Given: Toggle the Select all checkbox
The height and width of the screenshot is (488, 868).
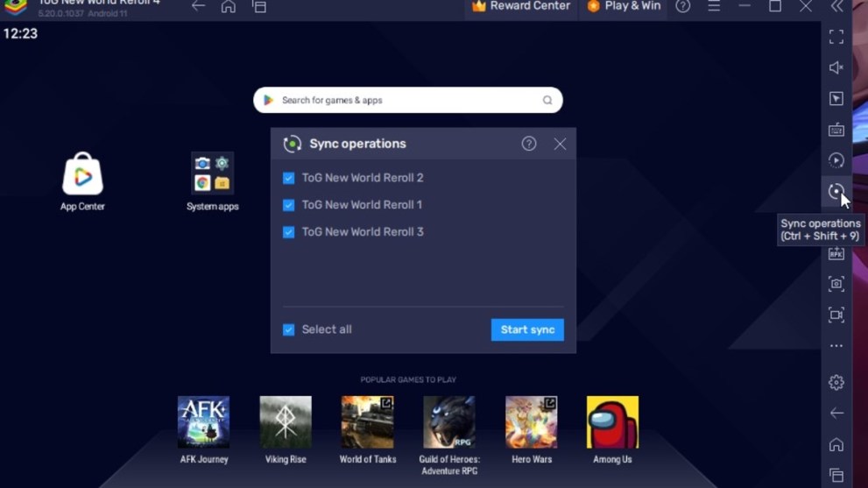Looking at the screenshot, I should [x=288, y=329].
